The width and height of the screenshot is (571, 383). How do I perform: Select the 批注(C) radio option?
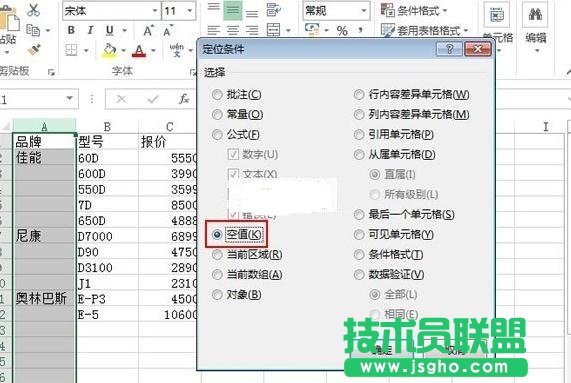point(237,95)
